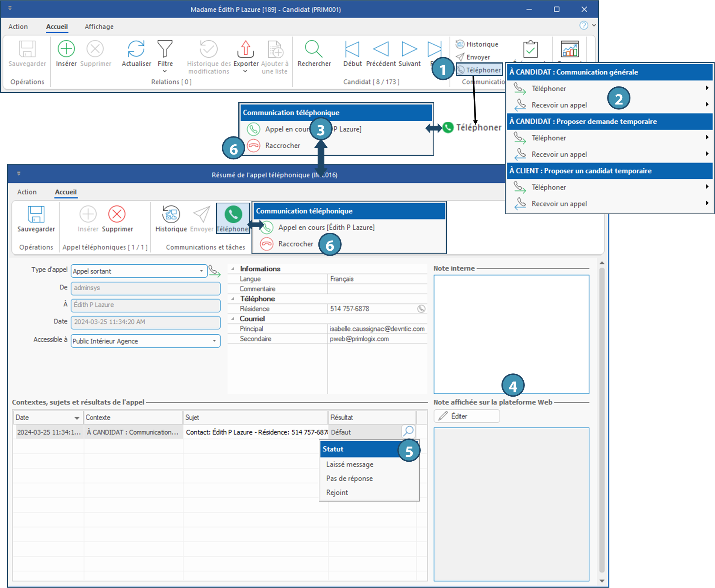Click magnifier icon in Résultat cell
The width and height of the screenshot is (715, 588).
coord(408,431)
